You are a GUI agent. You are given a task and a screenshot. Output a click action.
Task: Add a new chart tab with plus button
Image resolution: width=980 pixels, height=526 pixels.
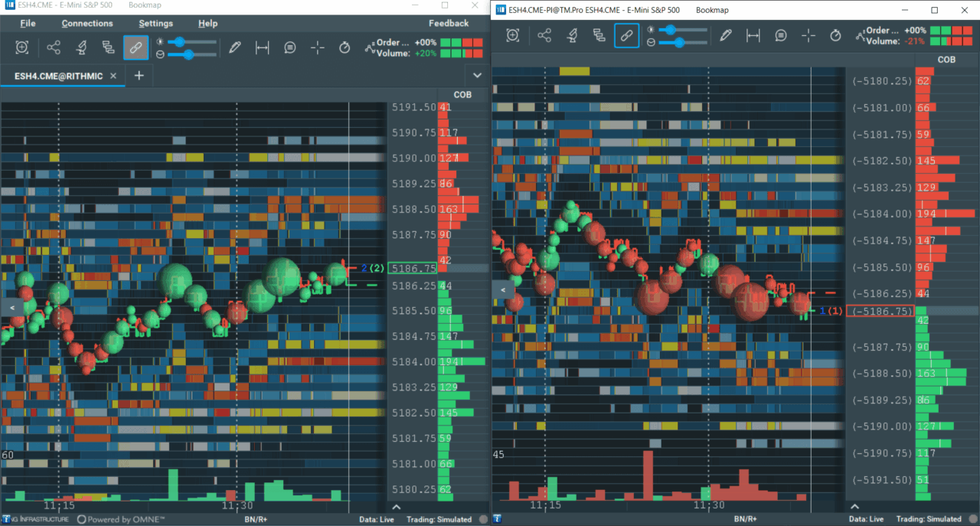click(139, 76)
